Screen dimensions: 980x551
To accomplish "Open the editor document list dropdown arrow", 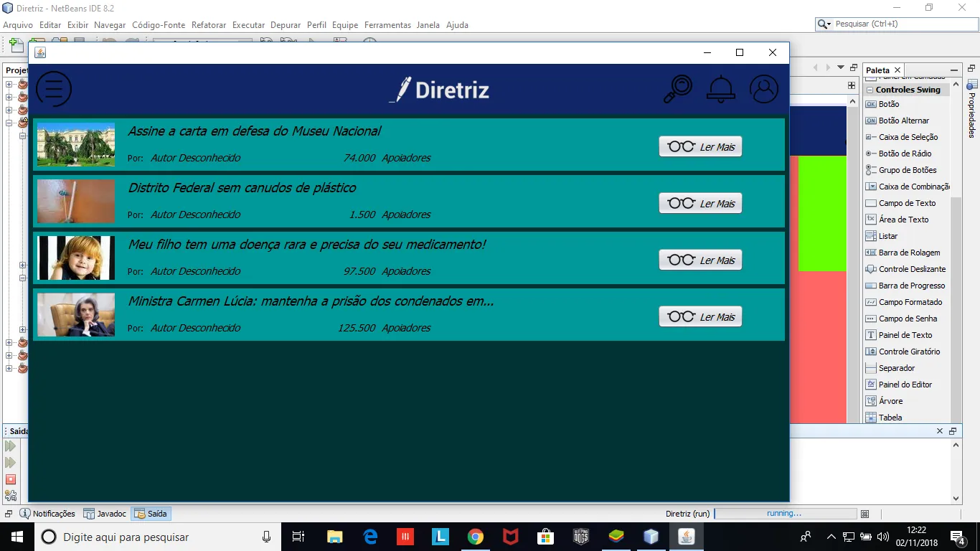I will click(841, 67).
